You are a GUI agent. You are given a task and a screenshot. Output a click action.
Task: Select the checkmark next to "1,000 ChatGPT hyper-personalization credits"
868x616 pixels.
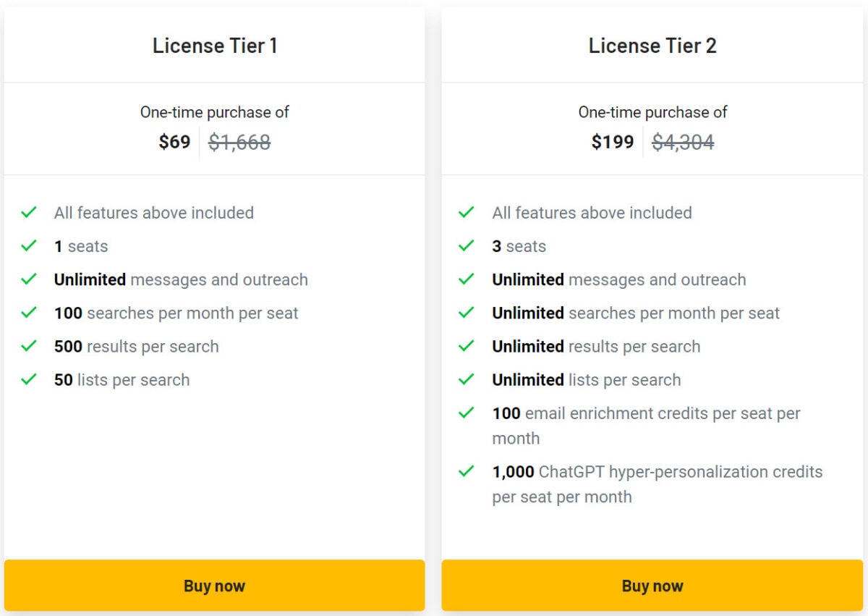pyautogui.click(x=467, y=471)
